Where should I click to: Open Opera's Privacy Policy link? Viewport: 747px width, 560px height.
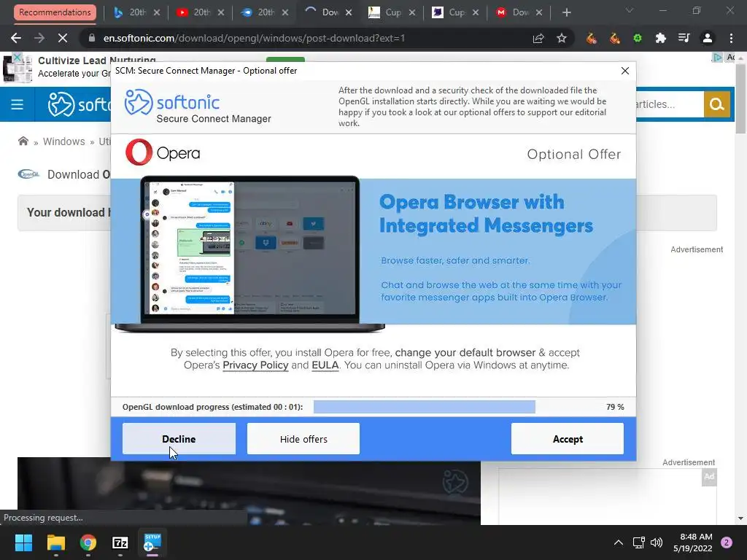255,365
